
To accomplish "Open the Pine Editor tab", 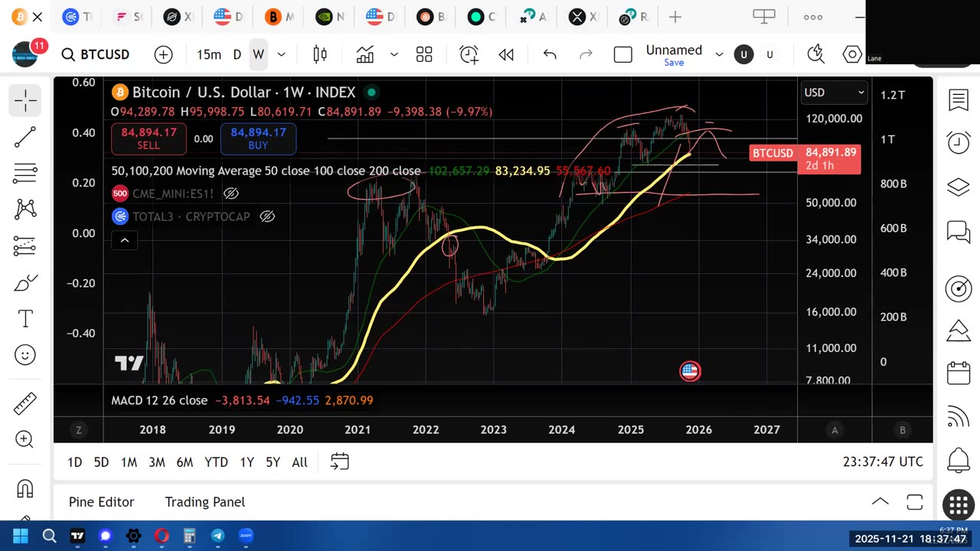I will tap(101, 502).
